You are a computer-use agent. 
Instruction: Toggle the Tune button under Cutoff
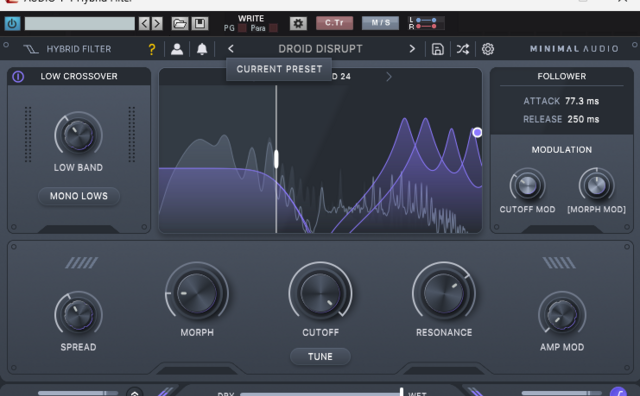tap(320, 356)
